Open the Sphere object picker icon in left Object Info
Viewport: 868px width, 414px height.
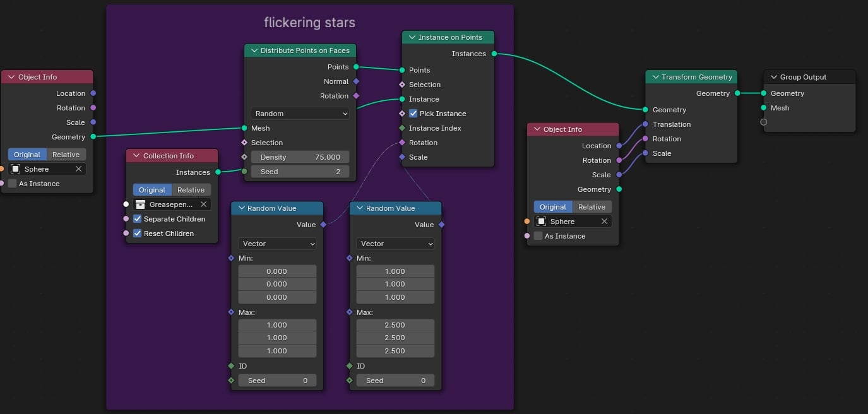click(15, 169)
